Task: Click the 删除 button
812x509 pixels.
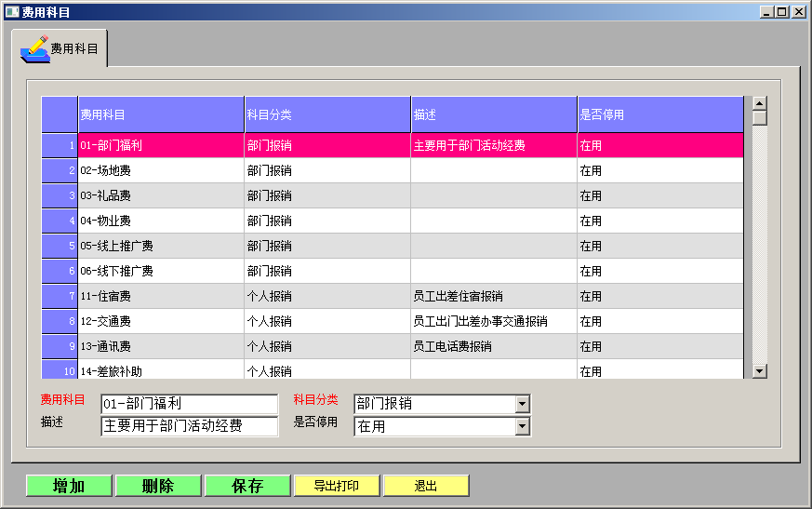Action: tap(158, 486)
